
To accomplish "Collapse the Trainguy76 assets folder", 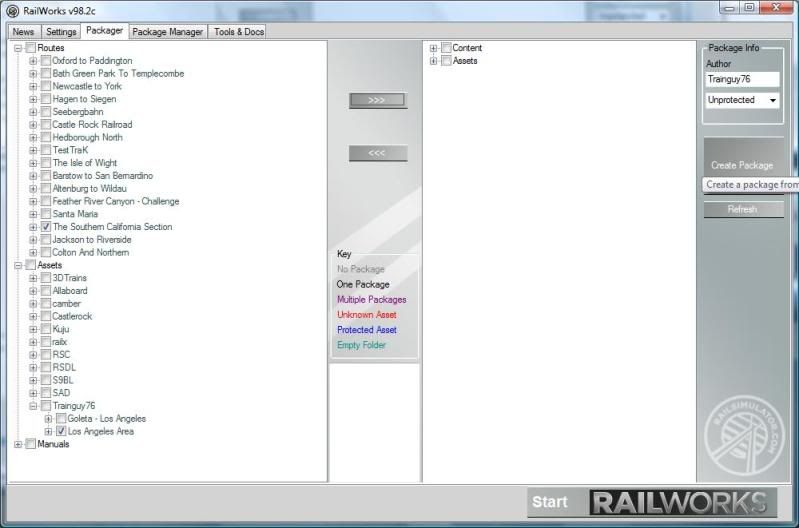I will point(33,406).
